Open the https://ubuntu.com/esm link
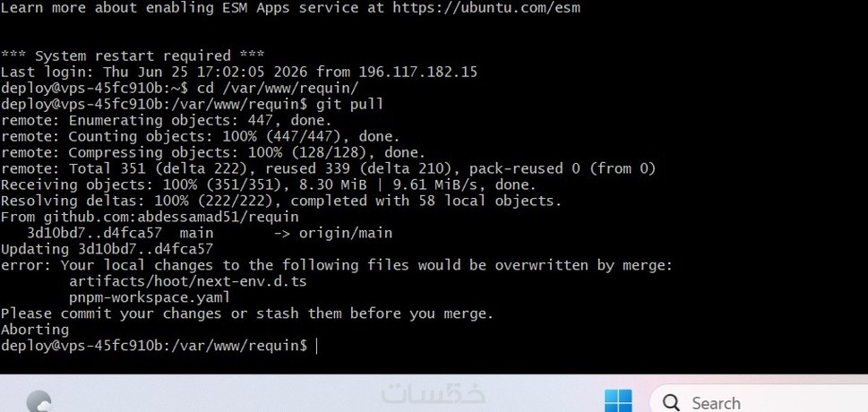This screenshot has width=868, height=412. (x=486, y=8)
